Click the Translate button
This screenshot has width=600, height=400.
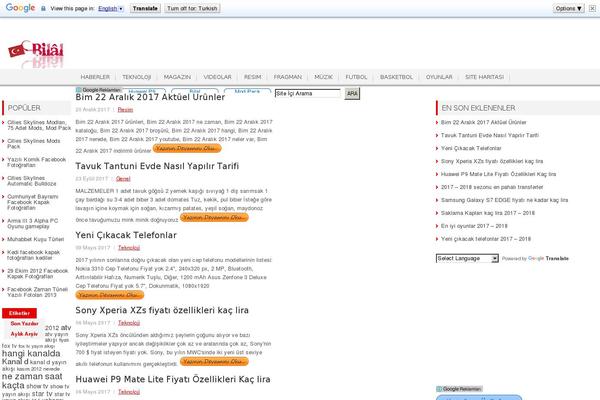(145, 8)
